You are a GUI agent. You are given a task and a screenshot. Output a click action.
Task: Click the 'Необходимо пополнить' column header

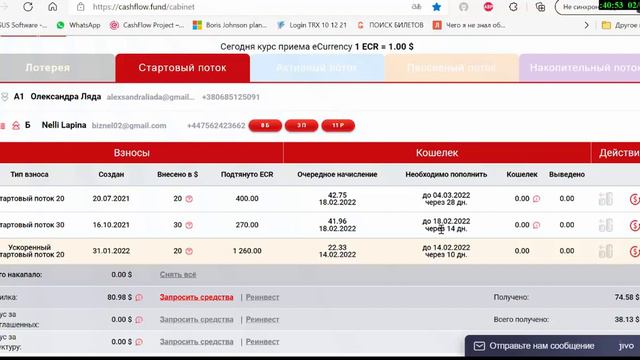point(446,174)
